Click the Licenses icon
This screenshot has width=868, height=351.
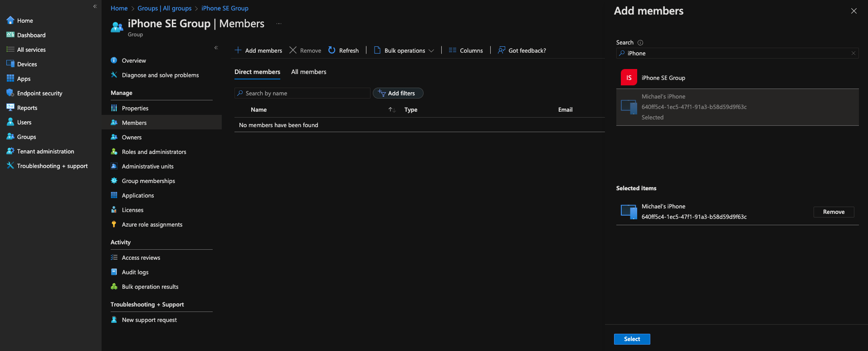pyautogui.click(x=114, y=210)
